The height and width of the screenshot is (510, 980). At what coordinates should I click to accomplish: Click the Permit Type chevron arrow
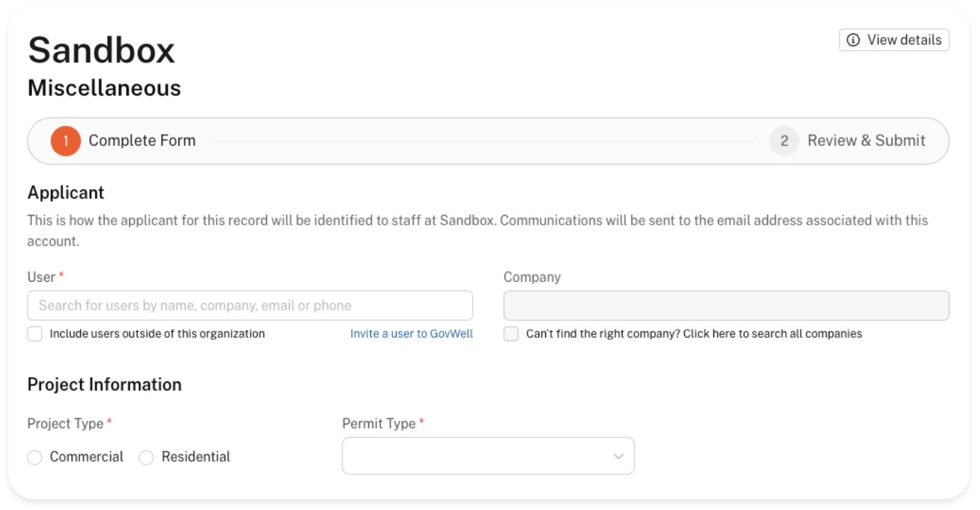[618, 457]
